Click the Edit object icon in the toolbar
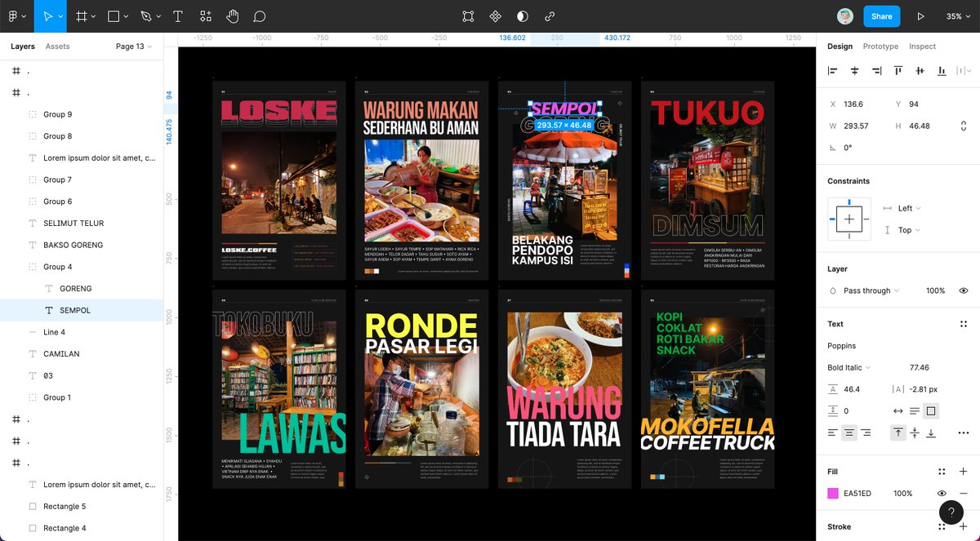 (x=468, y=16)
